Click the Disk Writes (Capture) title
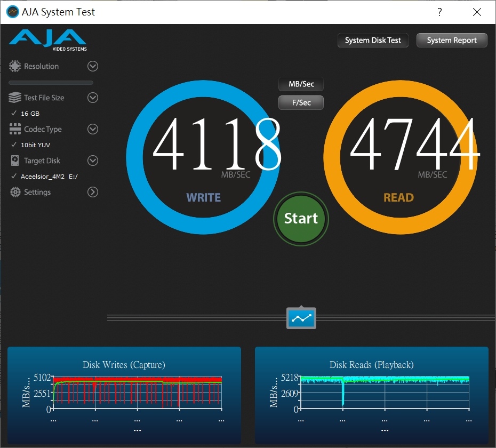The height and width of the screenshot is (448, 496). tap(124, 365)
